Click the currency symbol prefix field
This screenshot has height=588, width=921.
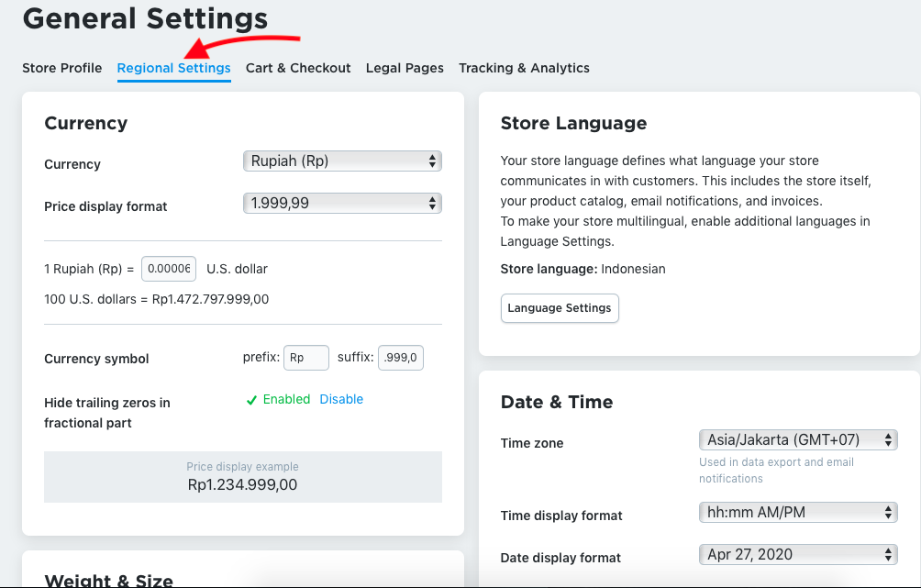tap(305, 358)
